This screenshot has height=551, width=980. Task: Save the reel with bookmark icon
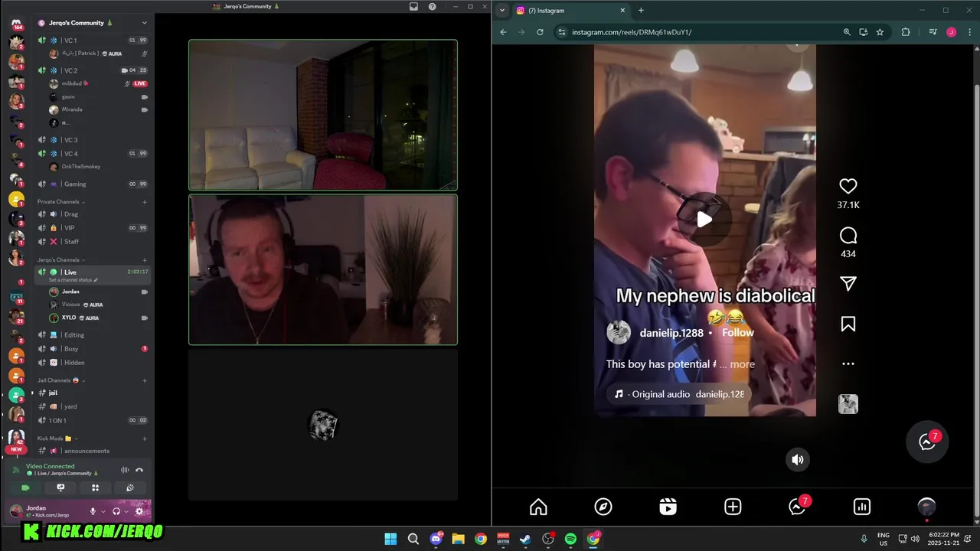click(848, 324)
